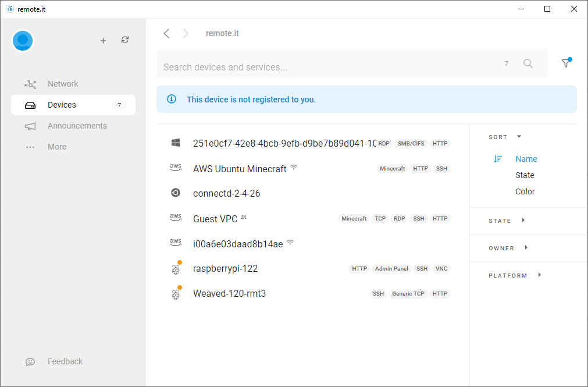Open the More menu in sidebar
Viewport: 588px width, 387px height.
(x=73, y=147)
